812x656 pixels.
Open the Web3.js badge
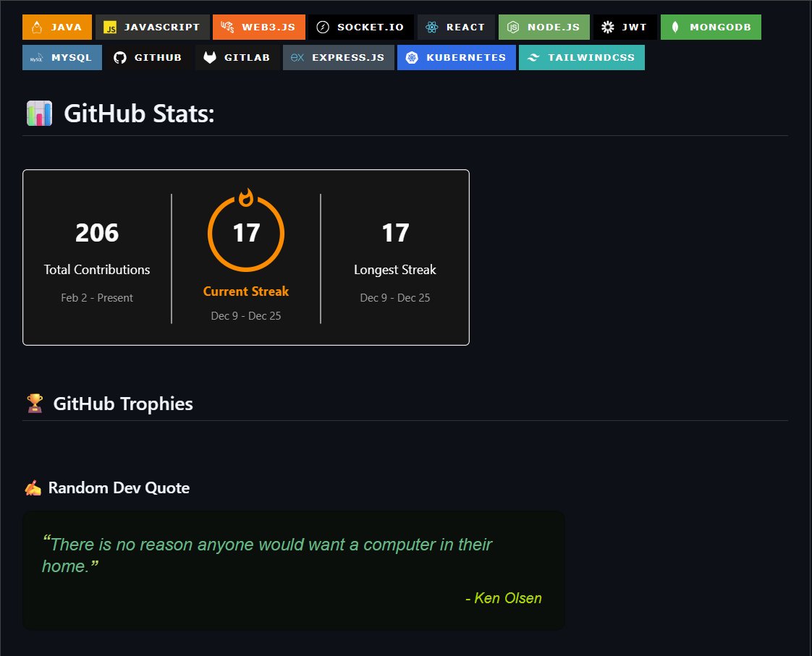[259, 27]
